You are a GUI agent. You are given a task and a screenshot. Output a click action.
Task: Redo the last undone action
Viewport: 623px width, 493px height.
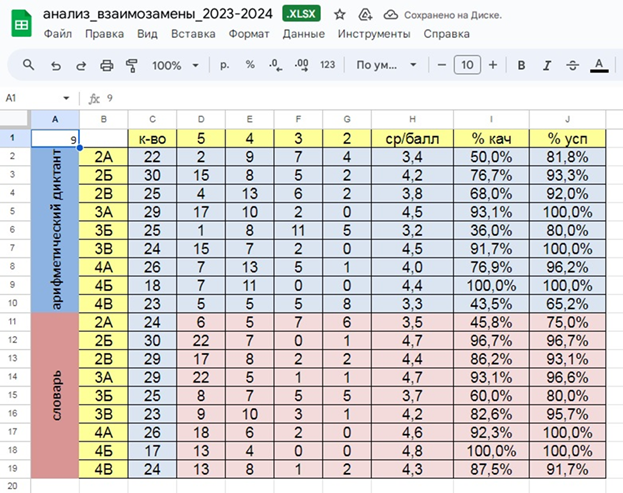(80, 65)
